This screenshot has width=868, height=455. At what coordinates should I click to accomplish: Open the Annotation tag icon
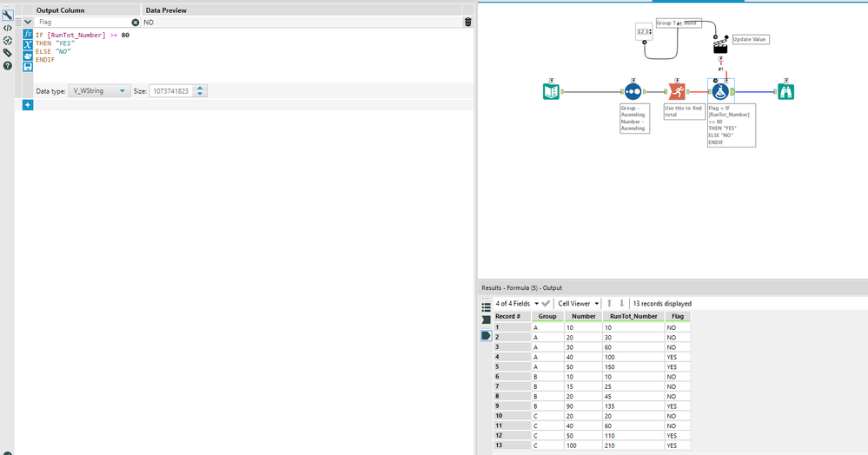coord(7,53)
